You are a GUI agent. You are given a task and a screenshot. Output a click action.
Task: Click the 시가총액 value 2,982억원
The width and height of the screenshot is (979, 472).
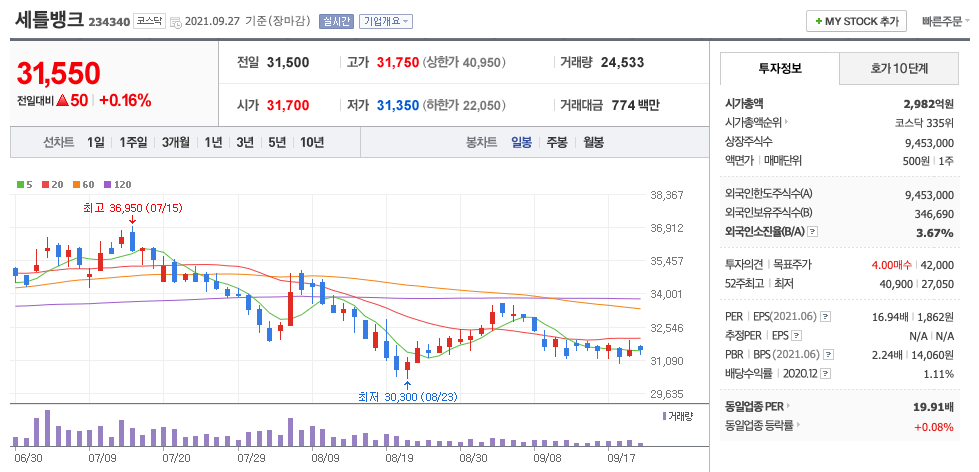(x=928, y=104)
